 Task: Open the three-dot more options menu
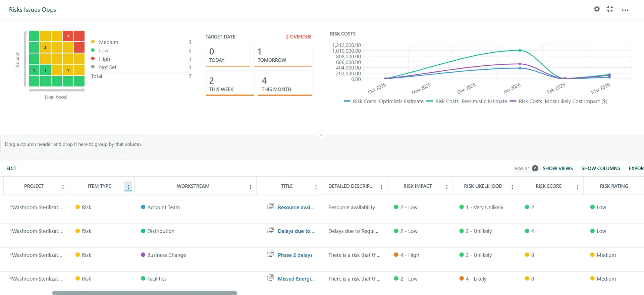[x=625, y=10]
